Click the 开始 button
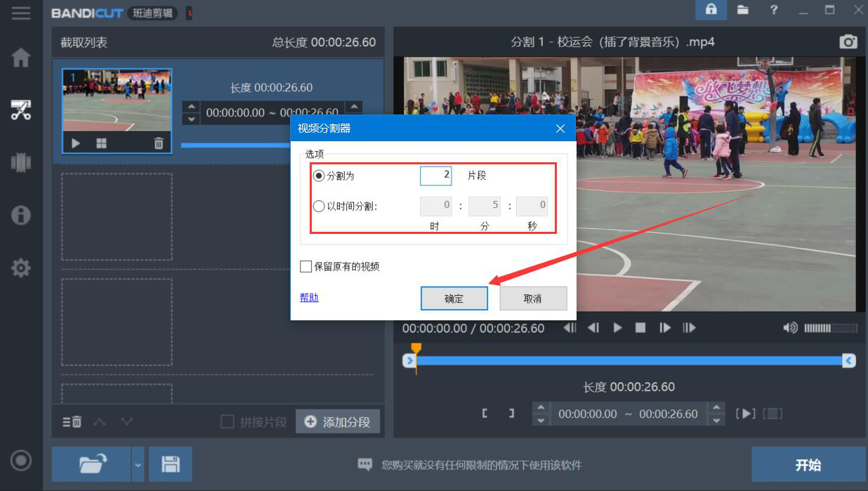Viewport: 868px width, 491px height. click(x=808, y=465)
